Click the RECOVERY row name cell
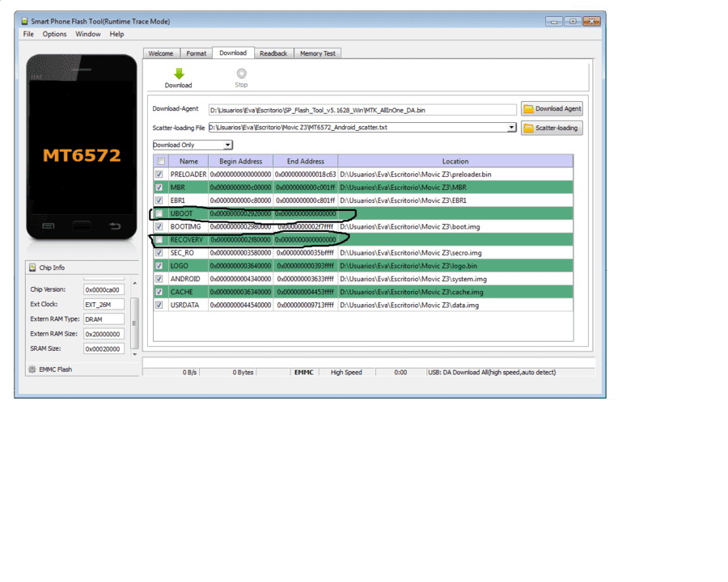This screenshot has width=728, height=582. pos(188,239)
